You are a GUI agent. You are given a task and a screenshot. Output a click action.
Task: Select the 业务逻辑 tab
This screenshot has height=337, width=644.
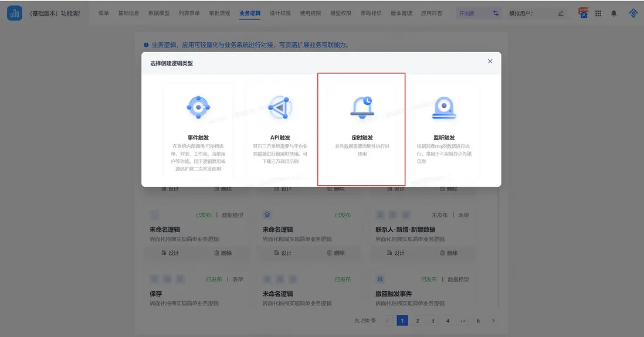pyautogui.click(x=250, y=13)
